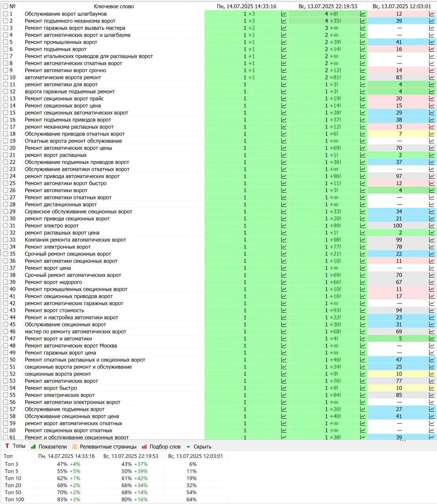
Task: Click the green Показатели bar chart icon
Action: [33, 447]
